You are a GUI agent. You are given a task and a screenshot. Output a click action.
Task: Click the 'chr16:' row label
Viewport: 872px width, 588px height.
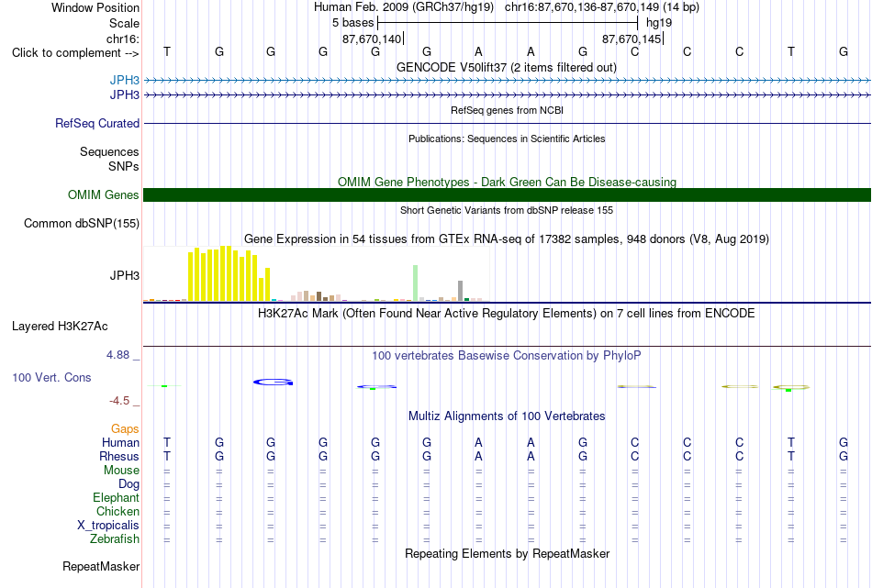123,39
